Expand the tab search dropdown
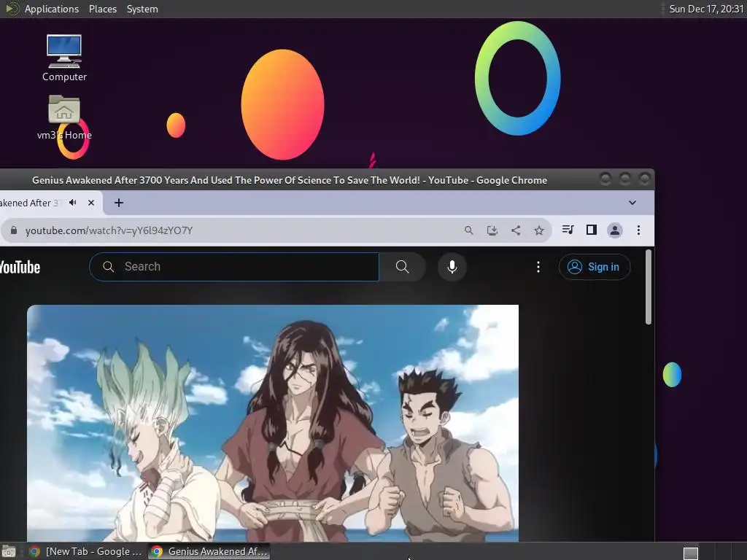Image resolution: width=747 pixels, height=560 pixels. click(632, 203)
